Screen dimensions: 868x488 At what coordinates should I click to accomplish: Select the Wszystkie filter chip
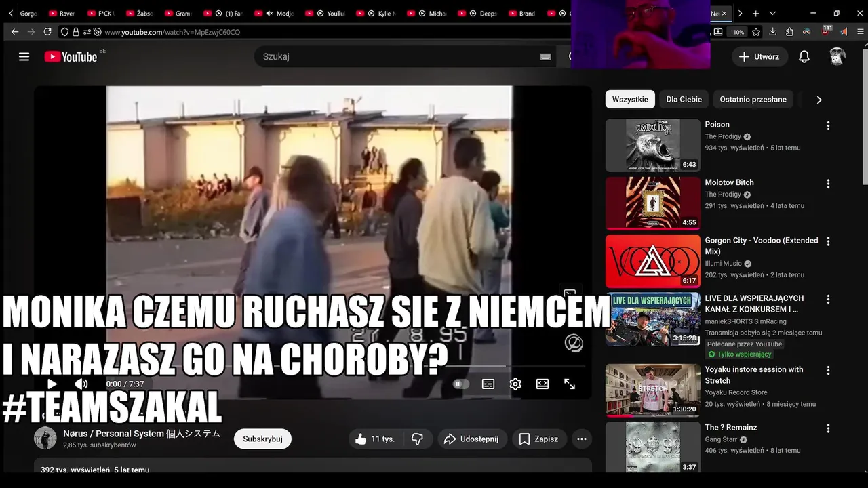coord(630,100)
